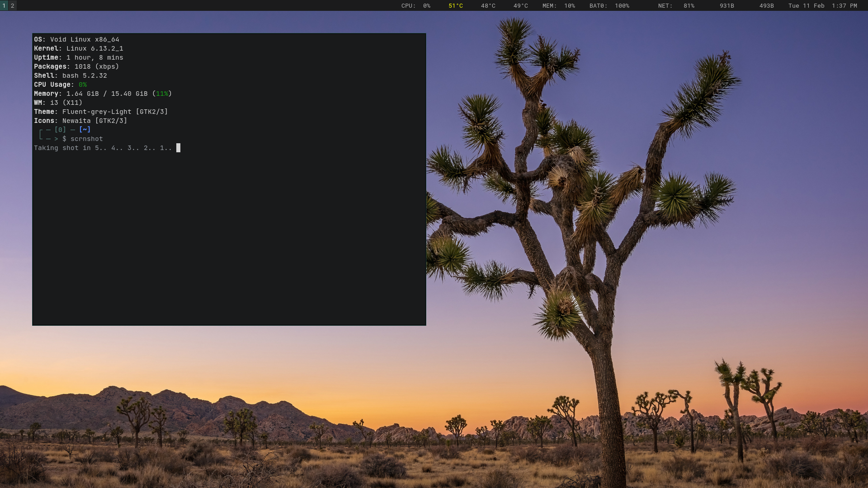Click the 1:37 PM clock
This screenshot has height=488, width=868.
click(844, 6)
